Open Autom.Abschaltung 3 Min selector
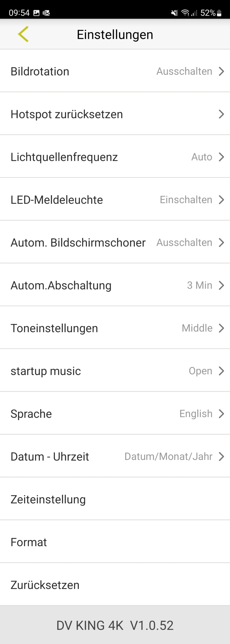 pyautogui.click(x=199, y=285)
